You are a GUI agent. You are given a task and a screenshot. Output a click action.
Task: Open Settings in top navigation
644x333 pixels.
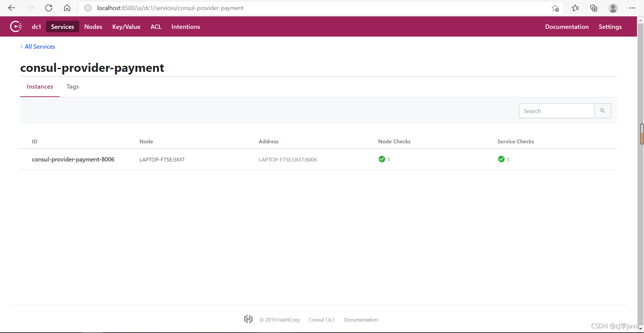click(x=610, y=27)
